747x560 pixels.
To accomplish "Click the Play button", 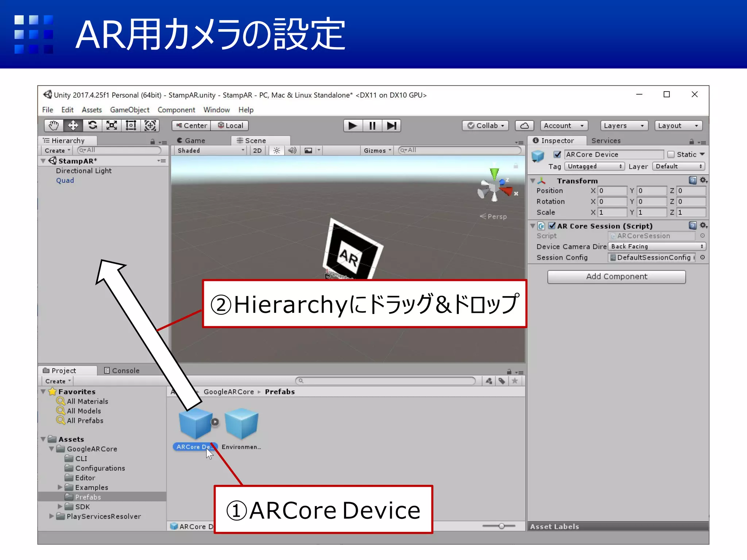I will click(353, 126).
